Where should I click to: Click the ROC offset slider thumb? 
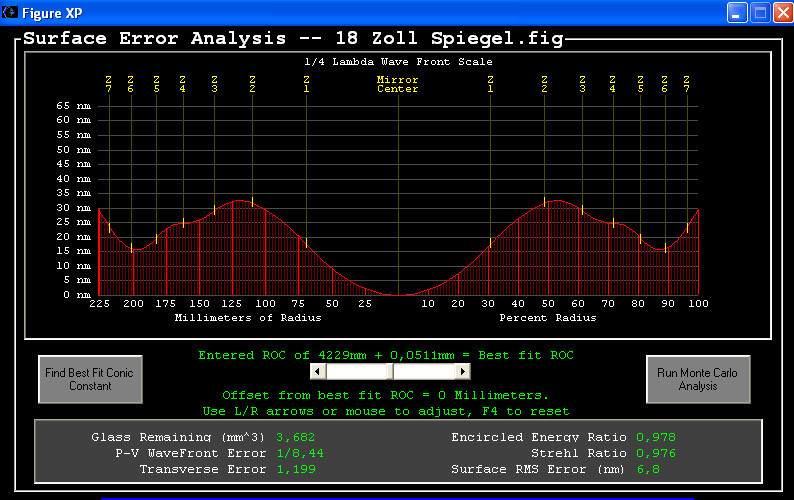pos(390,371)
